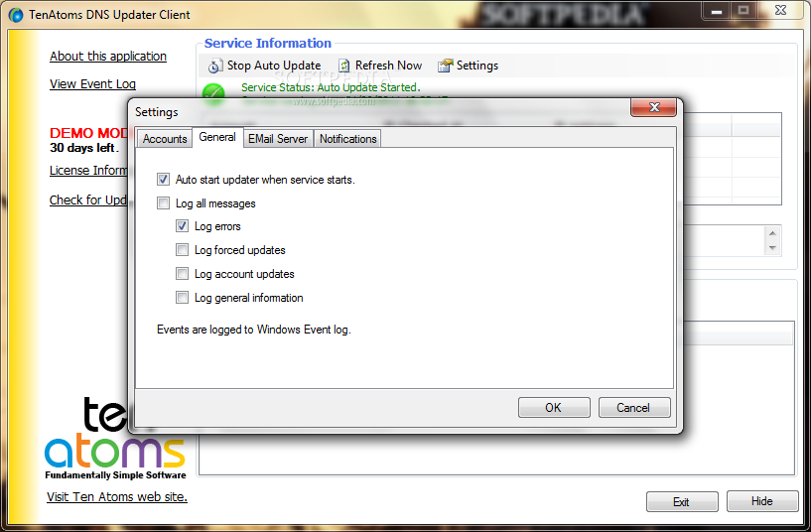Click the Events are logged to Windows Event log text
The height and width of the screenshot is (532, 811).
(x=253, y=330)
